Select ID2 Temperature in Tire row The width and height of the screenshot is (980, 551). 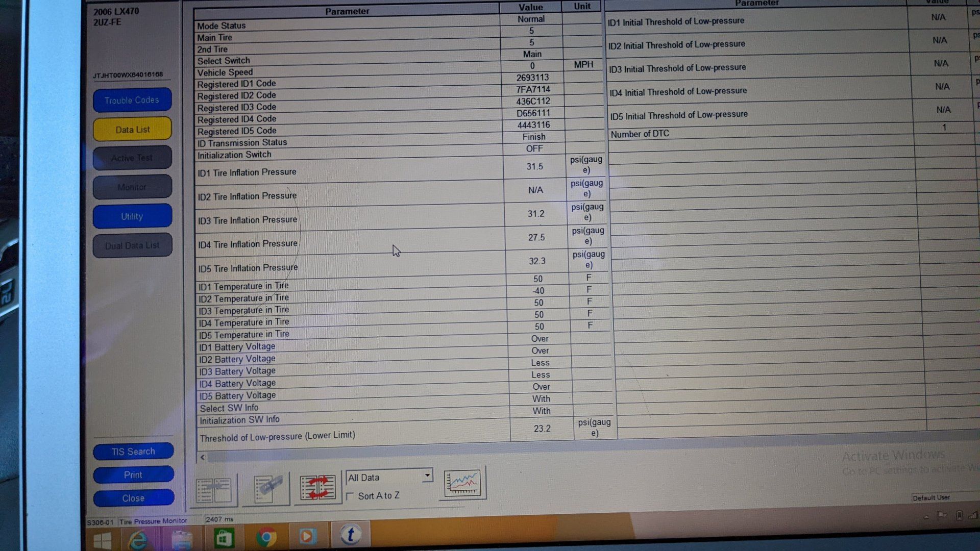click(x=403, y=294)
